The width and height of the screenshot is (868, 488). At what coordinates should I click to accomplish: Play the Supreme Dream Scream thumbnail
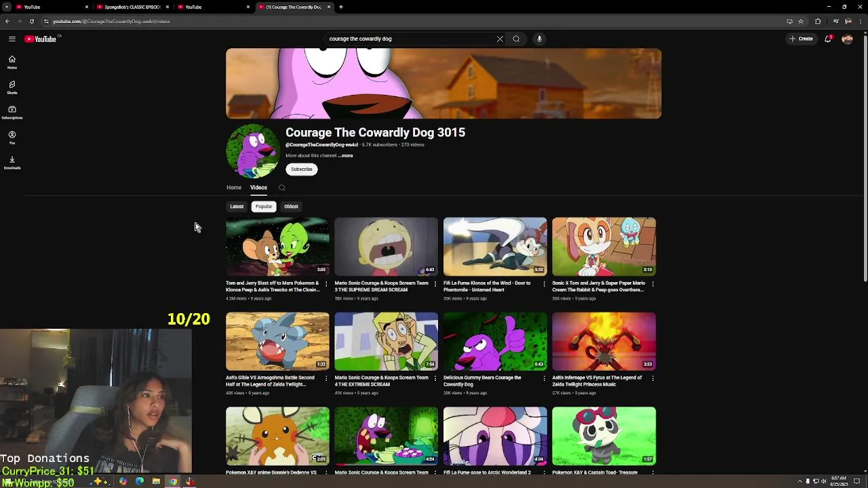tap(386, 246)
